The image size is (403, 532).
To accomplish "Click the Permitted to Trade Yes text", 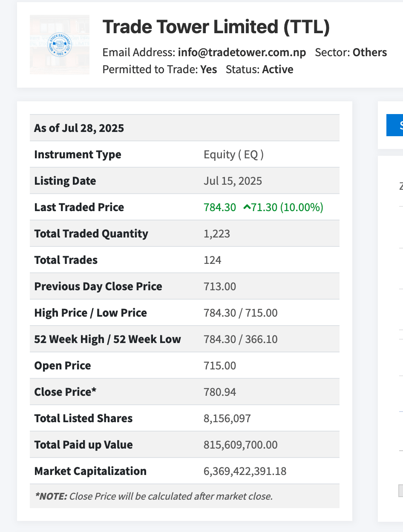I will pyautogui.click(x=160, y=69).
